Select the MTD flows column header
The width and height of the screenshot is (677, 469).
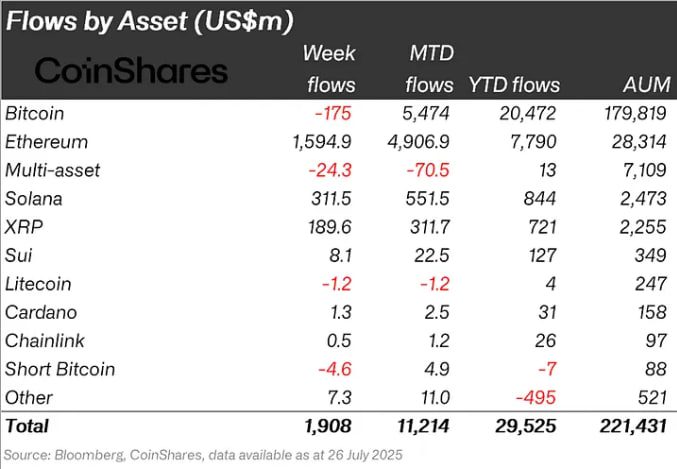pos(430,69)
